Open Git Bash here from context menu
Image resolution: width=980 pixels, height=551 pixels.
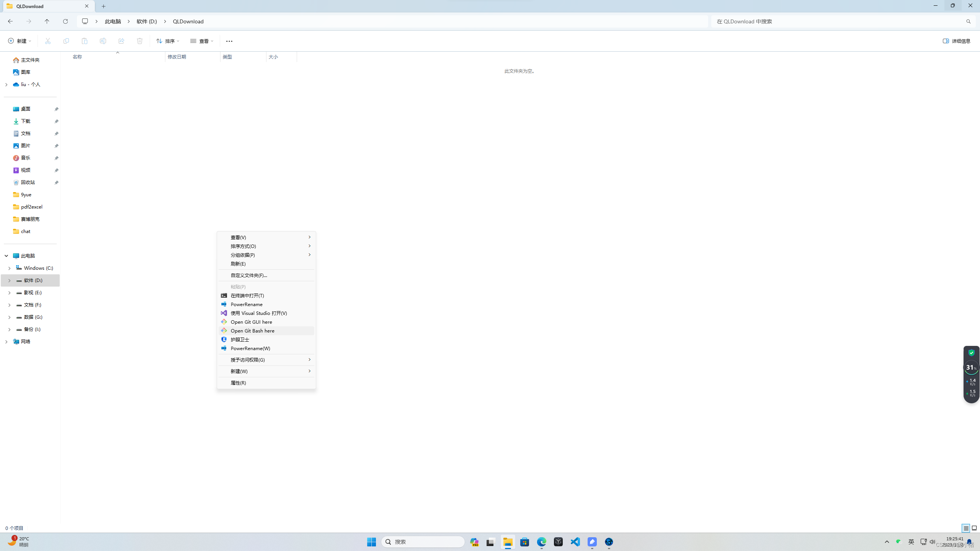point(252,331)
